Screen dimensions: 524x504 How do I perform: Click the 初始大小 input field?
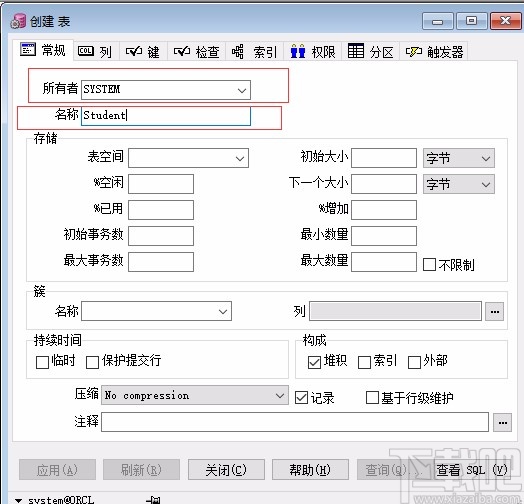coord(384,158)
